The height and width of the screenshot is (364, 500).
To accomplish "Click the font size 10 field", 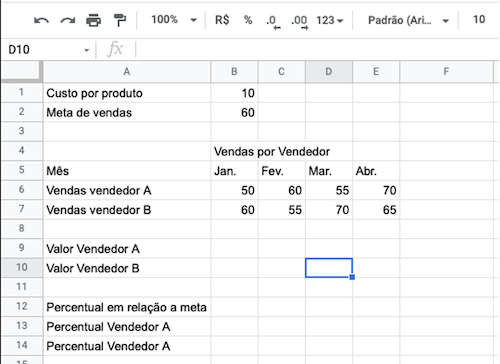I will (479, 20).
